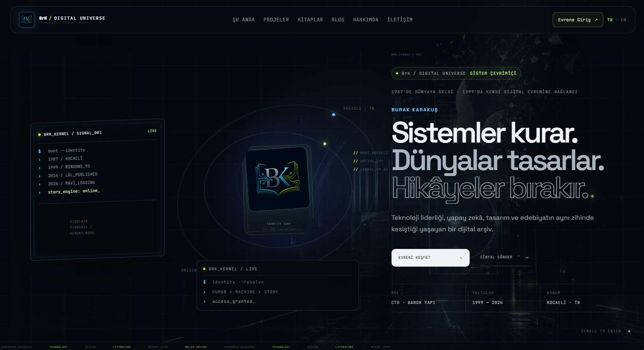Click the "1999 — 2026" journey value

[487, 302]
